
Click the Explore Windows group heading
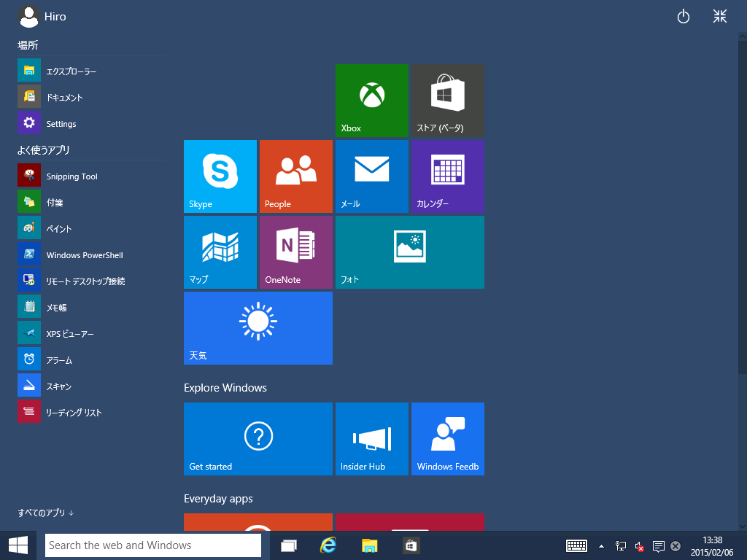pos(225,388)
